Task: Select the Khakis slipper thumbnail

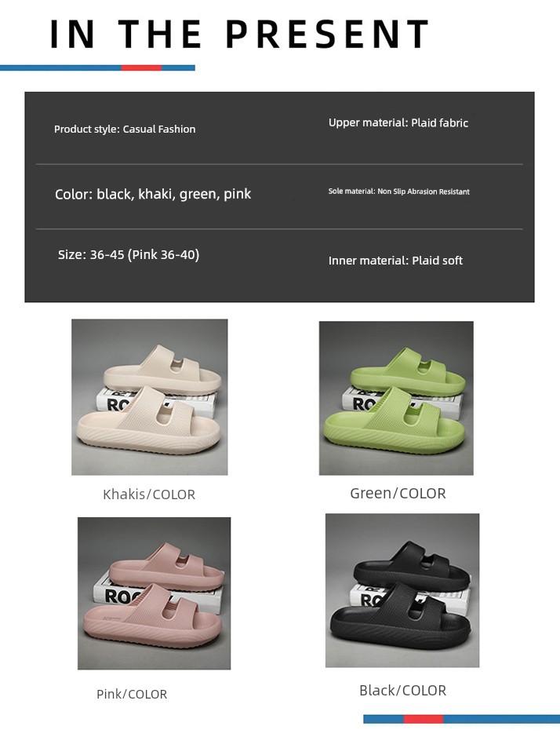Action: [x=150, y=397]
